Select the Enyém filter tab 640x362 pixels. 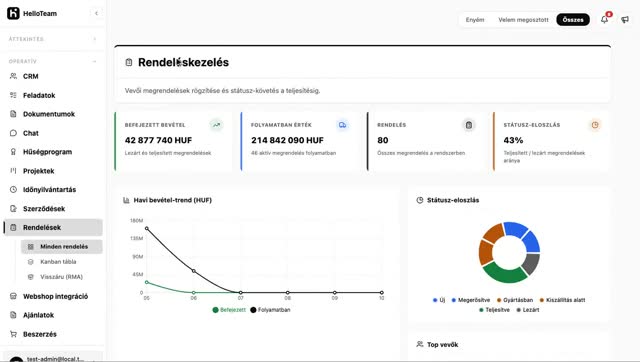pos(475,20)
